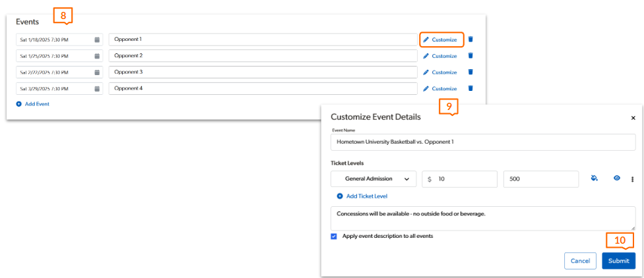Expand the General Admission dropdown
The width and height of the screenshot is (644, 278).
[373, 179]
